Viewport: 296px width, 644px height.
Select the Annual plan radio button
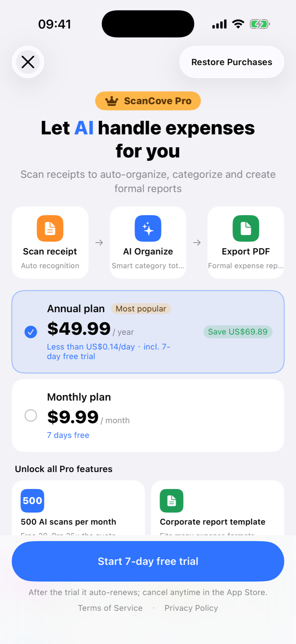(x=31, y=332)
